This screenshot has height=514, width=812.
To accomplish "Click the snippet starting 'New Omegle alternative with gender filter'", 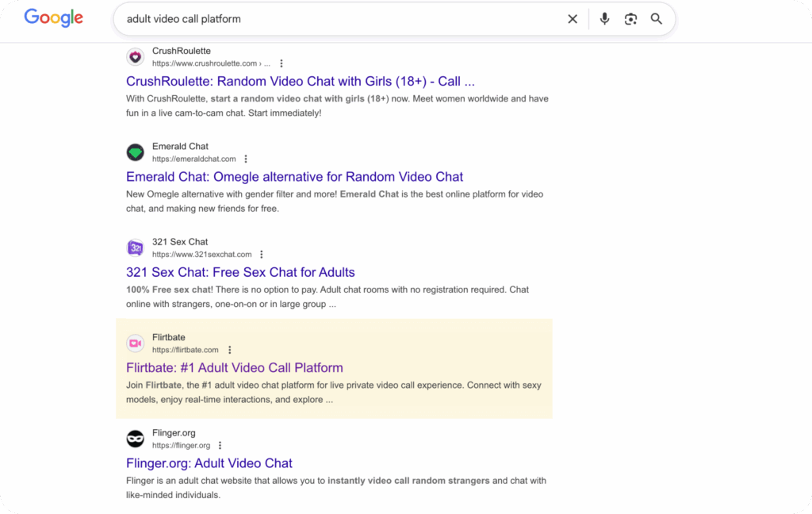I will click(335, 201).
